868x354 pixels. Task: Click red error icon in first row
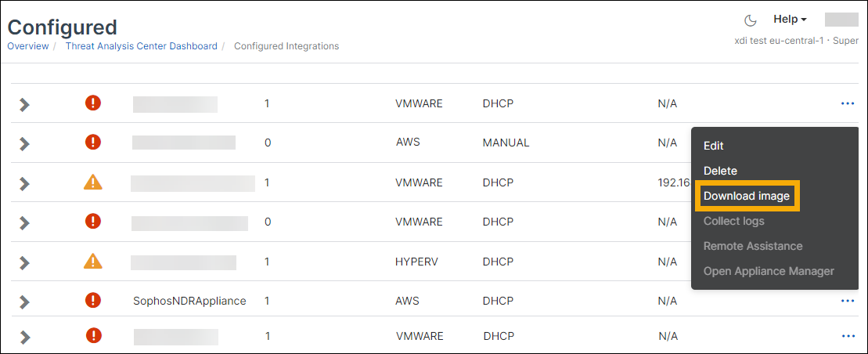pyautogui.click(x=93, y=103)
